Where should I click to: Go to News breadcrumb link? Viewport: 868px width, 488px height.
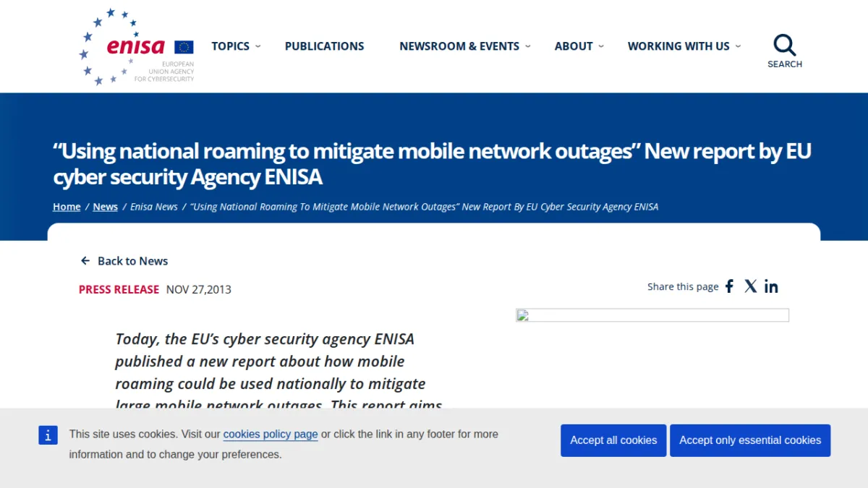(105, 207)
